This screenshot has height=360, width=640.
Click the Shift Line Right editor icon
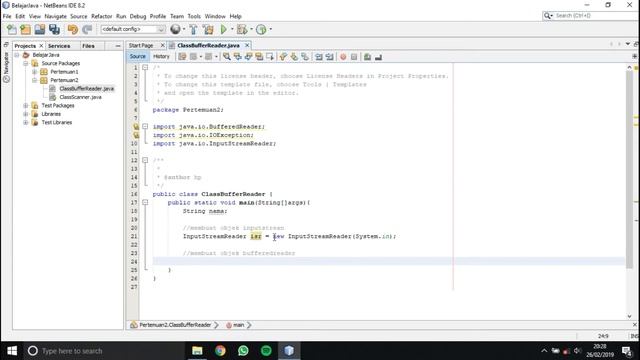click(330, 57)
